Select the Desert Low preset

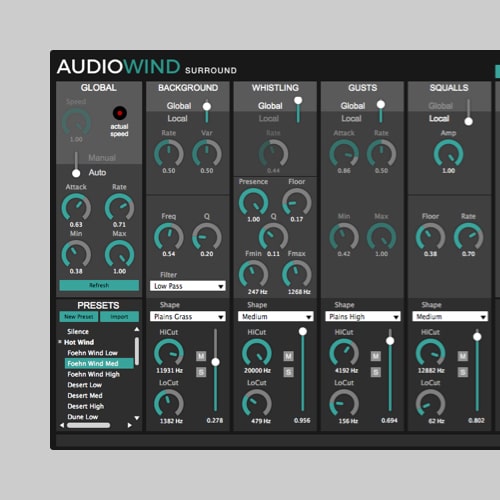point(85,385)
